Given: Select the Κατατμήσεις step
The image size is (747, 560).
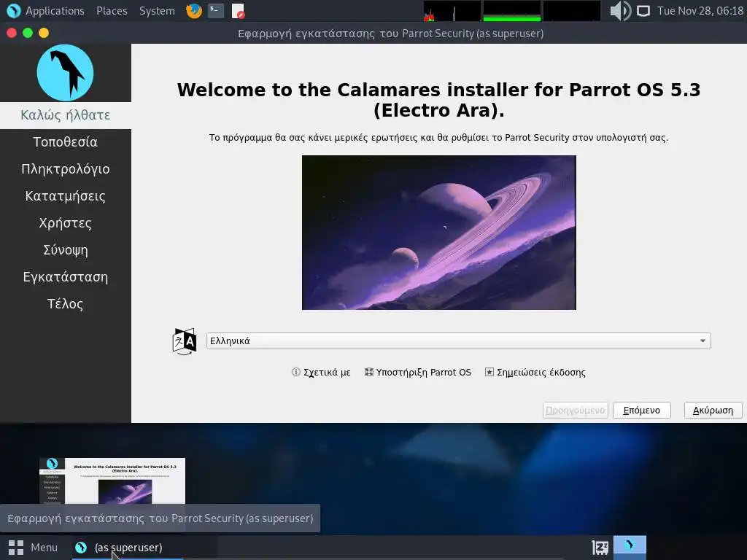Looking at the screenshot, I should tap(65, 196).
